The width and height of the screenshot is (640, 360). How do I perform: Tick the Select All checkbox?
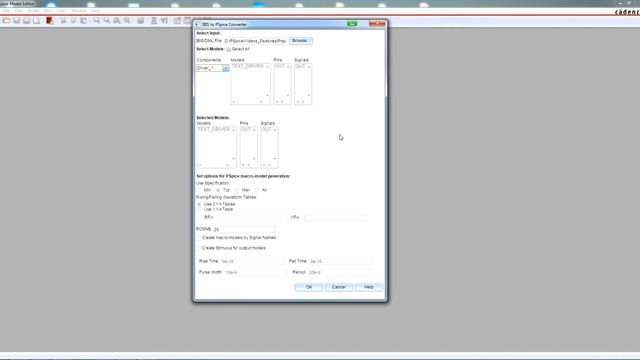click(229, 49)
